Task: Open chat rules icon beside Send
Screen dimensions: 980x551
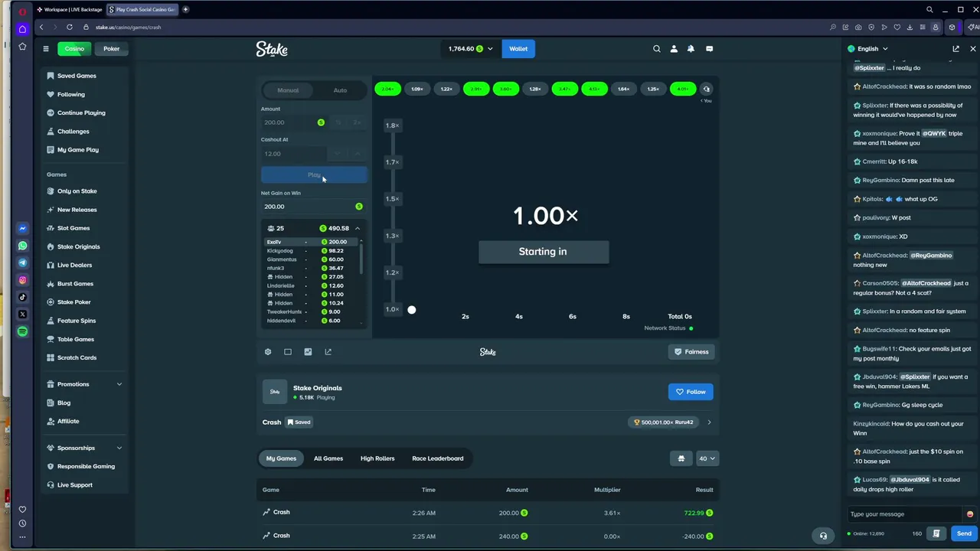Action: coord(936,533)
